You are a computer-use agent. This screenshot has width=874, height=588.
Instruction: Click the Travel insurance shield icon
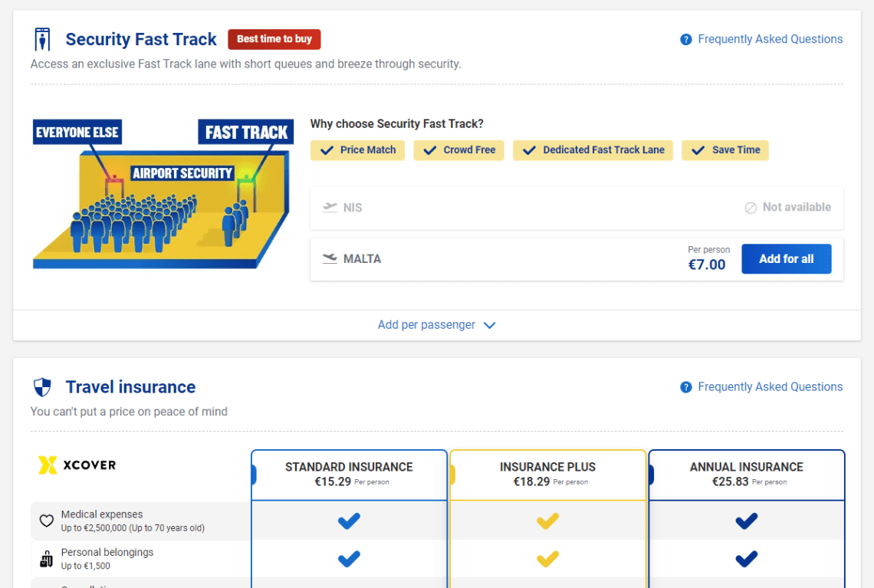click(x=42, y=387)
